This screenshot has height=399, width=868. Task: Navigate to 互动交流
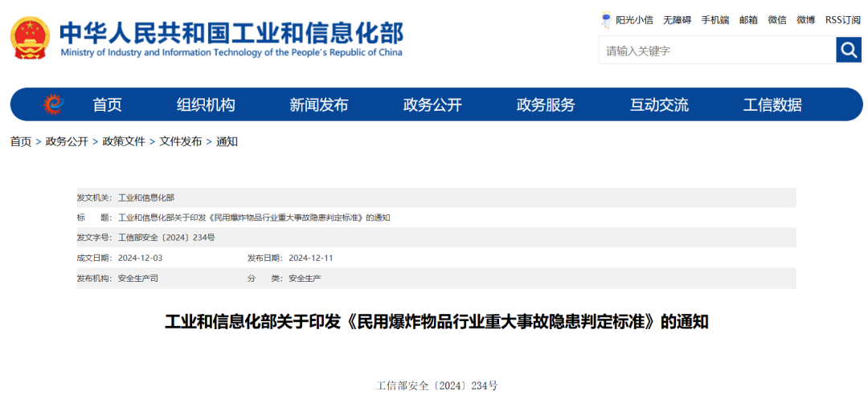point(659,104)
